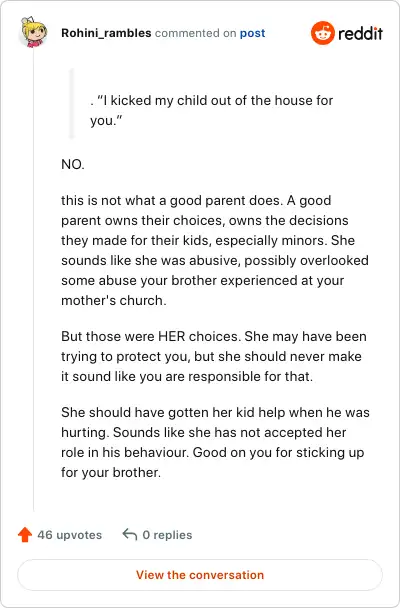The height and width of the screenshot is (608, 400).
Task: Click the gray "commented on" text
Action: 195,33
